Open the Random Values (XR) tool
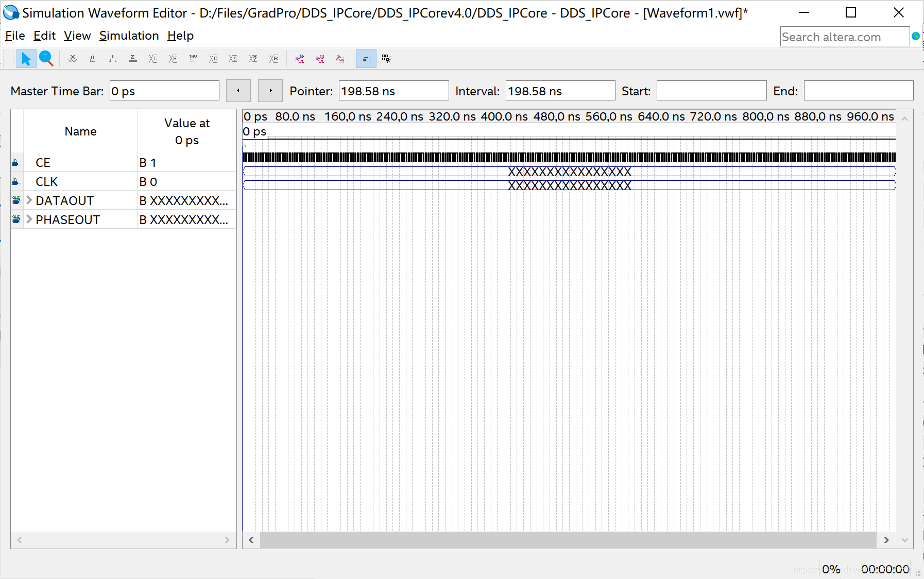The width and height of the screenshot is (924, 579). (273, 59)
